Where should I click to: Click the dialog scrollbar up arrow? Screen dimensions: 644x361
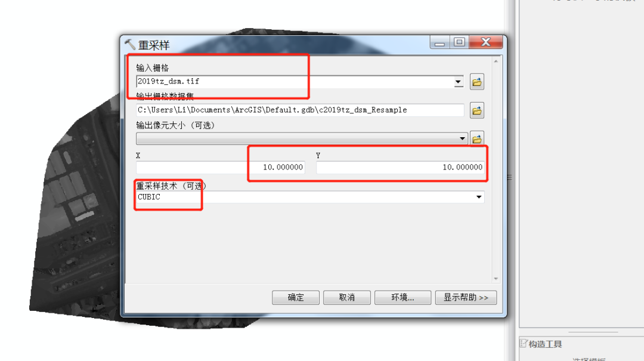pyautogui.click(x=496, y=61)
